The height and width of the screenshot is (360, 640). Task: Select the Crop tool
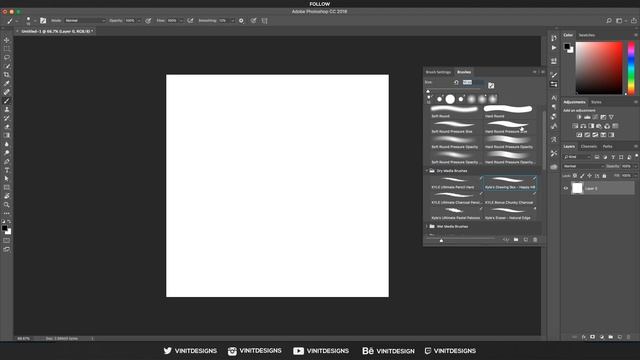7,75
